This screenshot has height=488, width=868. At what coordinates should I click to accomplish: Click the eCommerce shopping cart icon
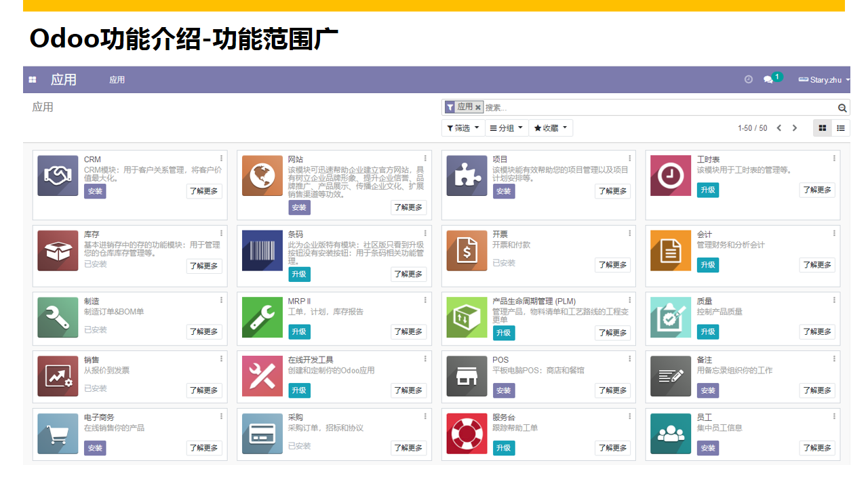tap(58, 434)
